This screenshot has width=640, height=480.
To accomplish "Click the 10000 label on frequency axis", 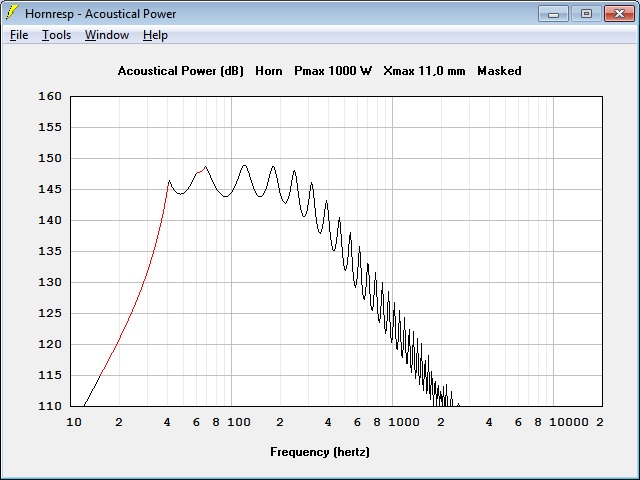I will click(569, 422).
